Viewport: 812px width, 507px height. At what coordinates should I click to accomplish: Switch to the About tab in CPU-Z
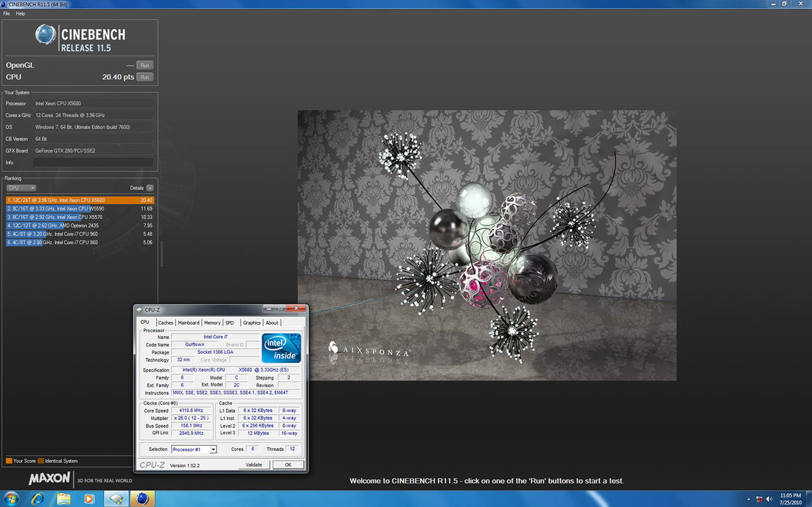272,323
